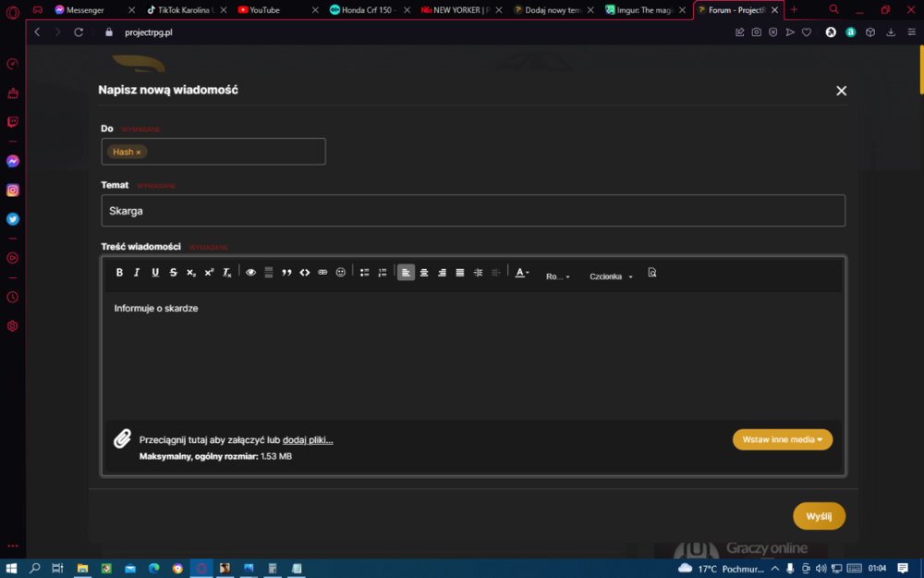
Task: Toggle bold formatting in the editor
Action: coord(119,273)
